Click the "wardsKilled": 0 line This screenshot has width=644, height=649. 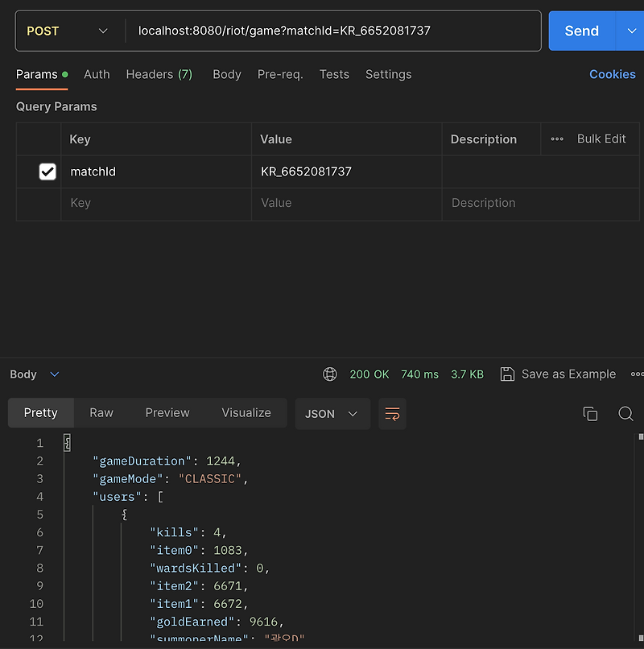209,568
